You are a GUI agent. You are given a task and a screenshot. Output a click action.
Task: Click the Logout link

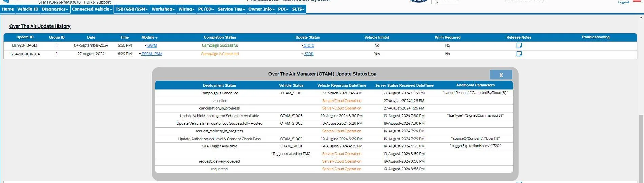coord(624,2)
